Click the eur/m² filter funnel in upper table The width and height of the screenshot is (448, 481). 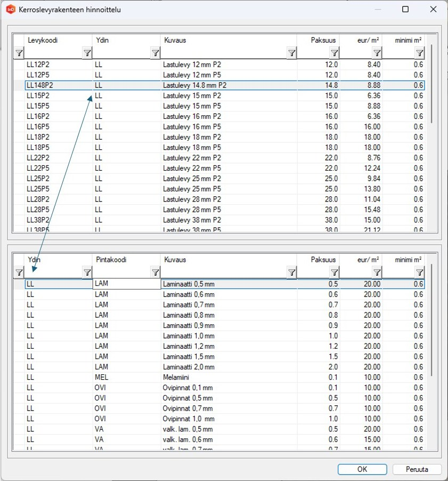click(377, 53)
